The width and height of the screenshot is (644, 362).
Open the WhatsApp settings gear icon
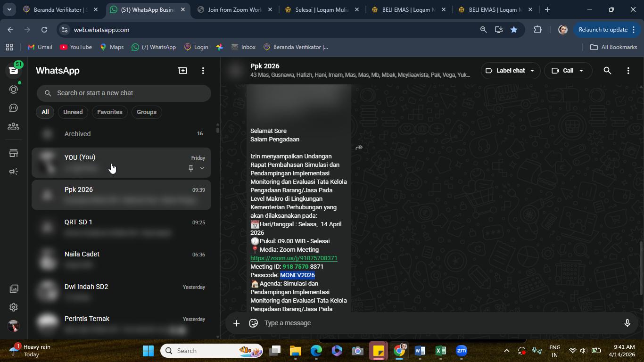click(14, 307)
